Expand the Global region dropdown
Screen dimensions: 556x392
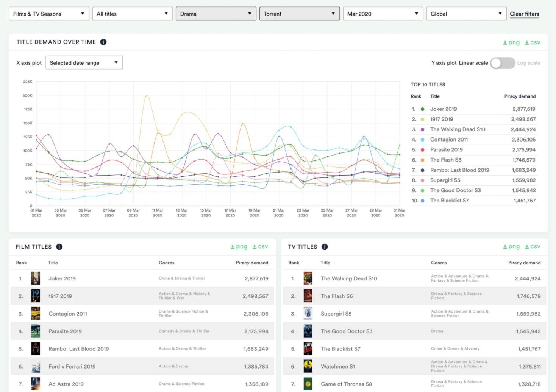click(x=466, y=14)
